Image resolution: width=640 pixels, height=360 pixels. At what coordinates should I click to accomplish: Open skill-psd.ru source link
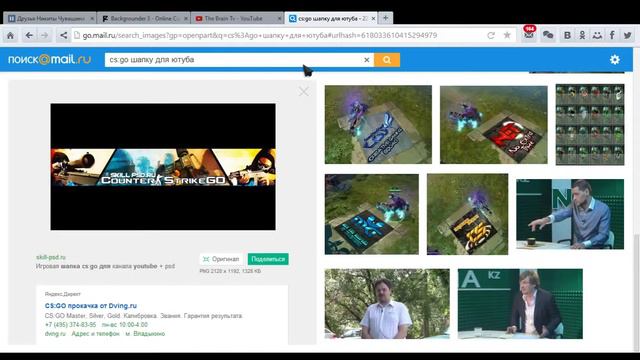click(x=51, y=257)
